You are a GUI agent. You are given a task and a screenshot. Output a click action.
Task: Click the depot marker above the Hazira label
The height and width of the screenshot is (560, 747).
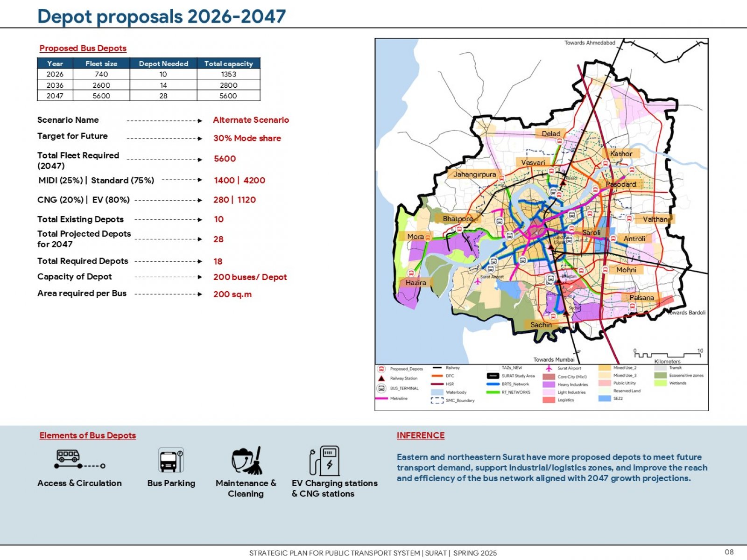411,273
